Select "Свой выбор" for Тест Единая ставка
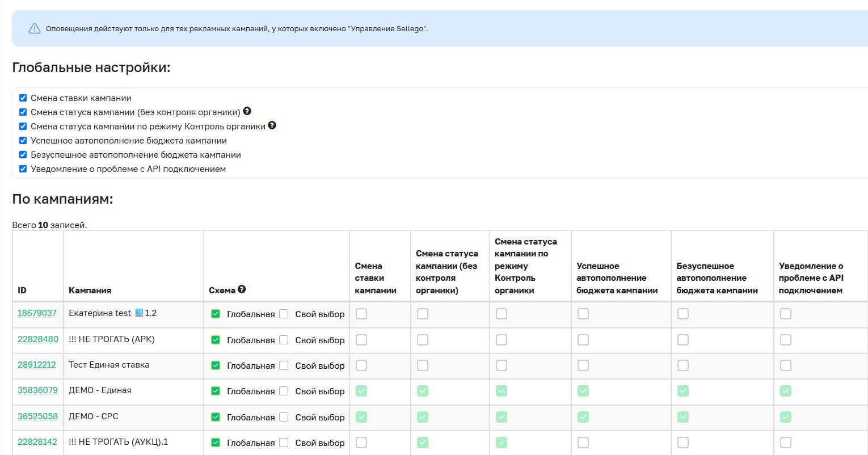 pos(284,365)
